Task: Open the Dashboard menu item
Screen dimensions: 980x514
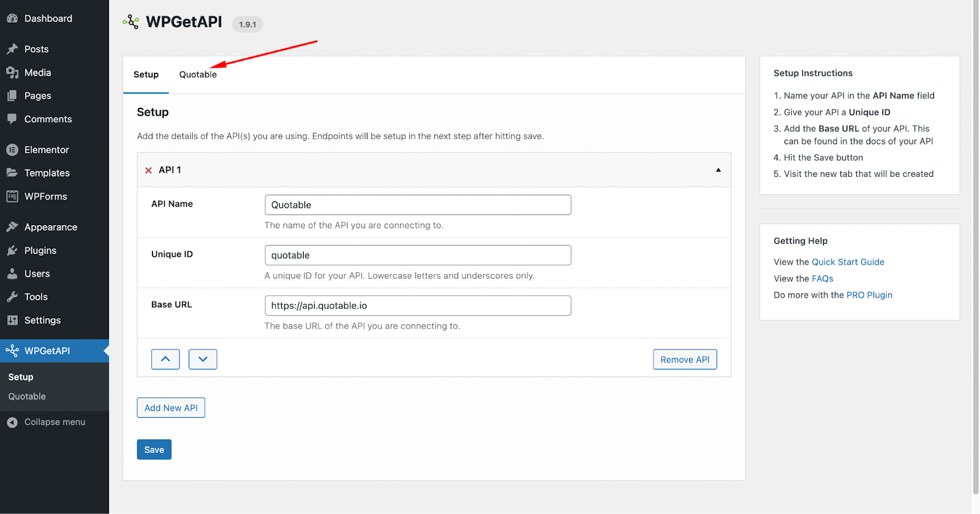Action: [x=48, y=18]
